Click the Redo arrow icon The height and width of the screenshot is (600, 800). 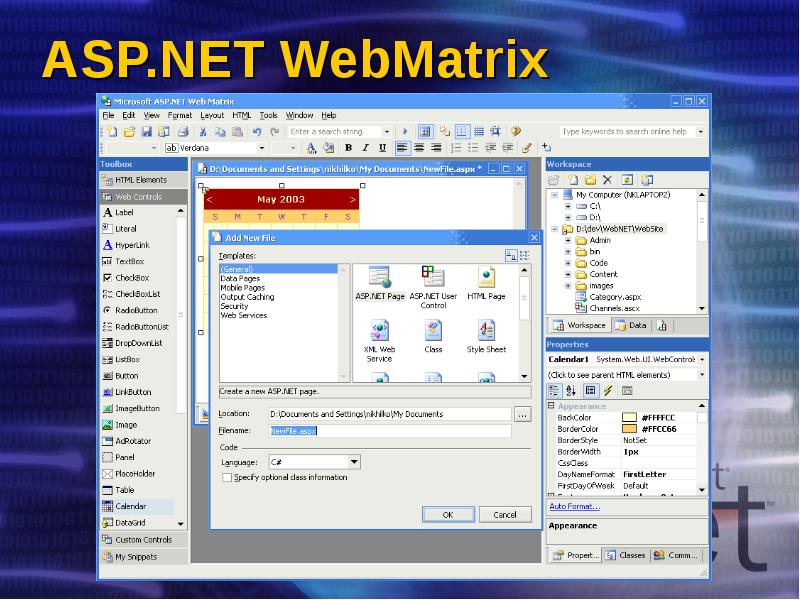pos(274,132)
